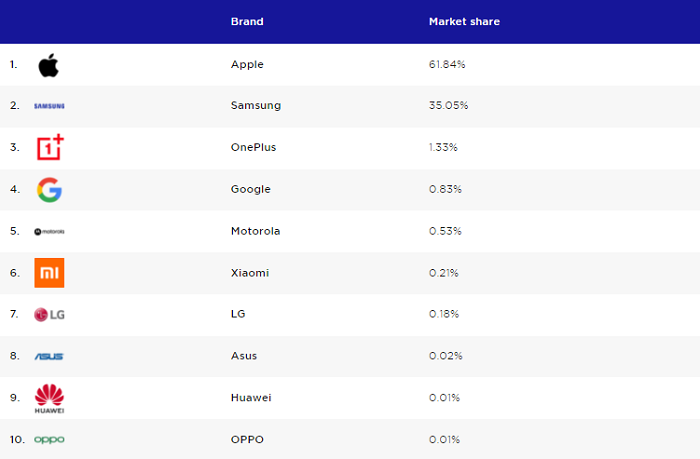
Task: Select the red OnePlus logo
Action: 50,147
